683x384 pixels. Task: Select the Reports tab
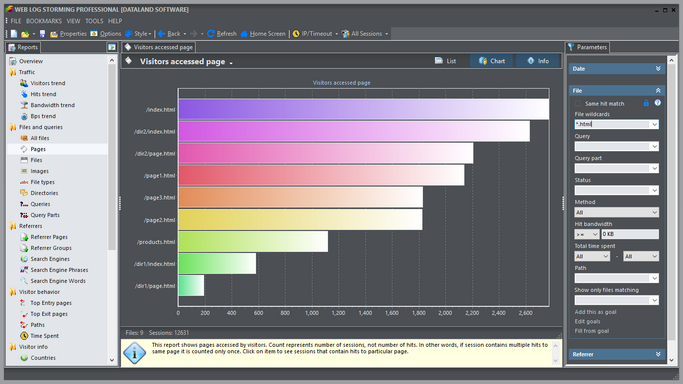[23, 47]
